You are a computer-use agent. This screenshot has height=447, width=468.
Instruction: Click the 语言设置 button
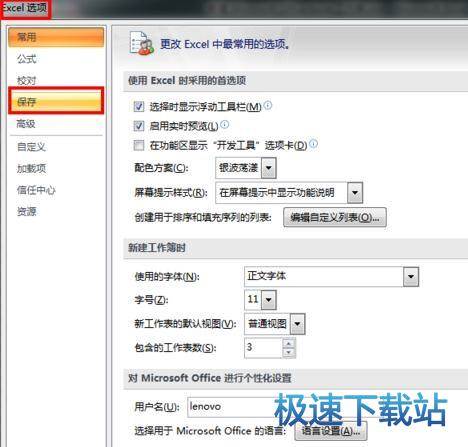(331, 431)
